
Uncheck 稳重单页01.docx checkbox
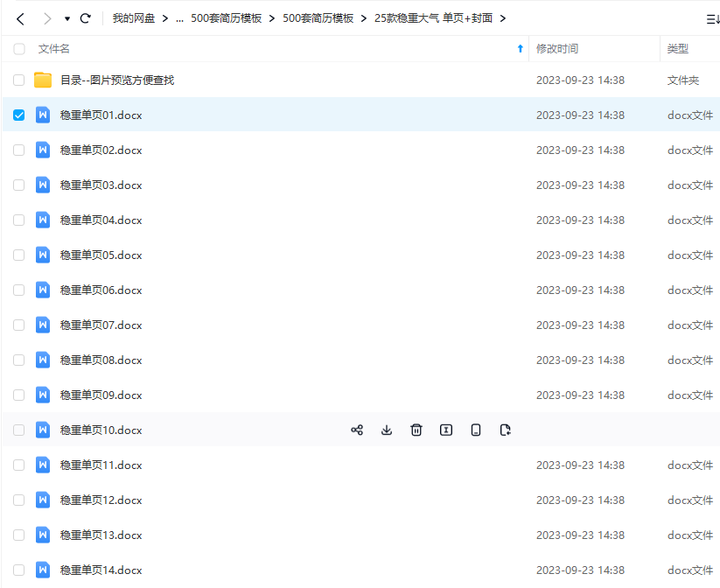click(19, 115)
